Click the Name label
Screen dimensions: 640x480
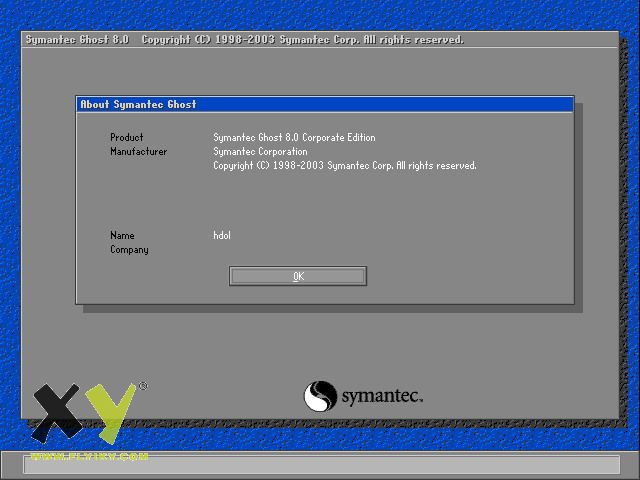tap(122, 236)
